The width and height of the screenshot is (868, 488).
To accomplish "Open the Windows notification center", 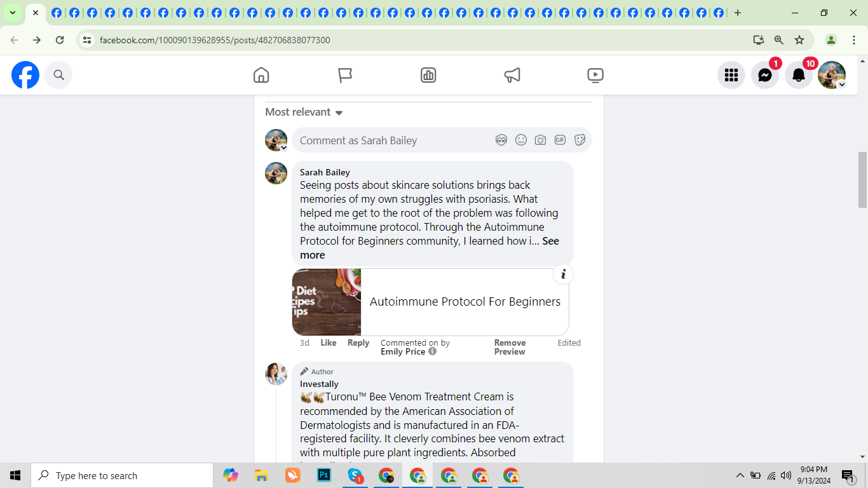I will click(x=847, y=475).
